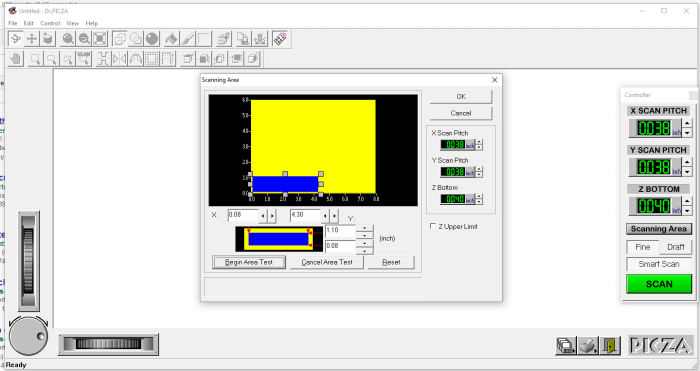Click the green SCAN button
This screenshot has height=371, width=700.
click(x=659, y=284)
